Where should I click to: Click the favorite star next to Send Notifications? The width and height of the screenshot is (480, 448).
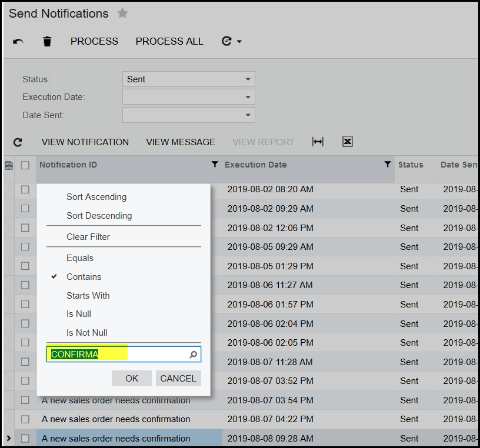pos(122,14)
